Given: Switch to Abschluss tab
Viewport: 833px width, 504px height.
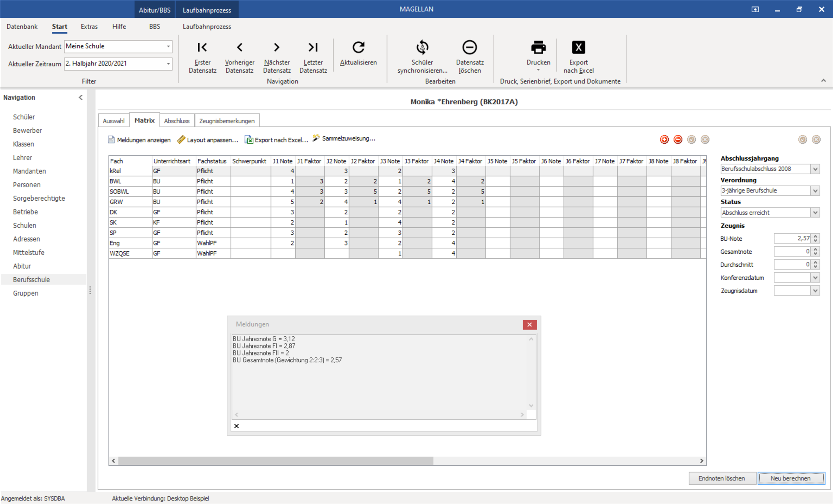Looking at the screenshot, I should (176, 121).
